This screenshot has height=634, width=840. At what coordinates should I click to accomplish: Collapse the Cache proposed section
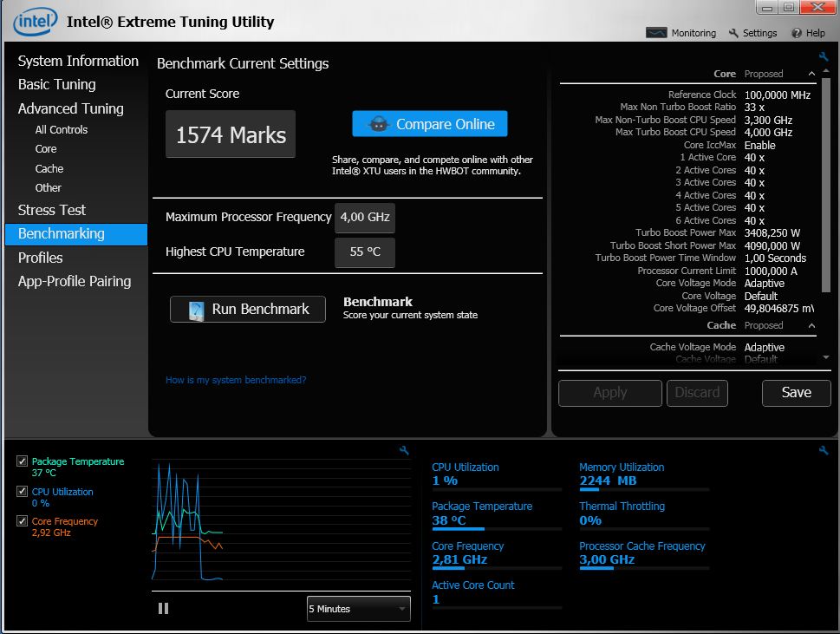(x=811, y=325)
